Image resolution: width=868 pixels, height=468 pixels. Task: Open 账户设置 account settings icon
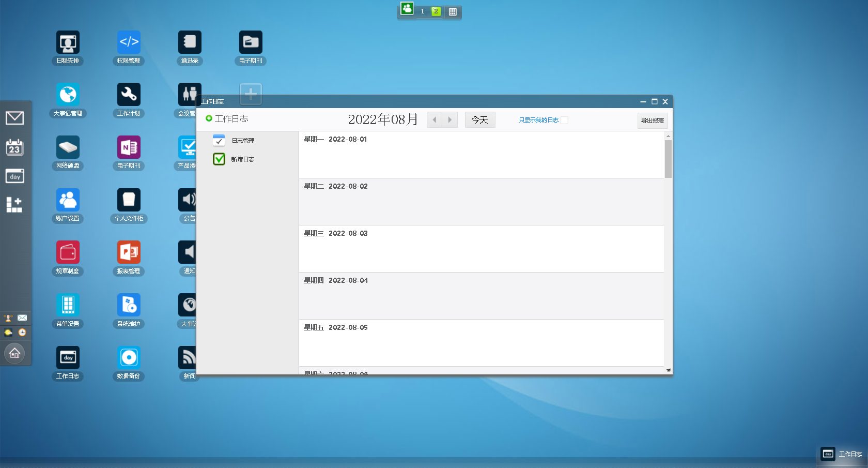pos(68,200)
